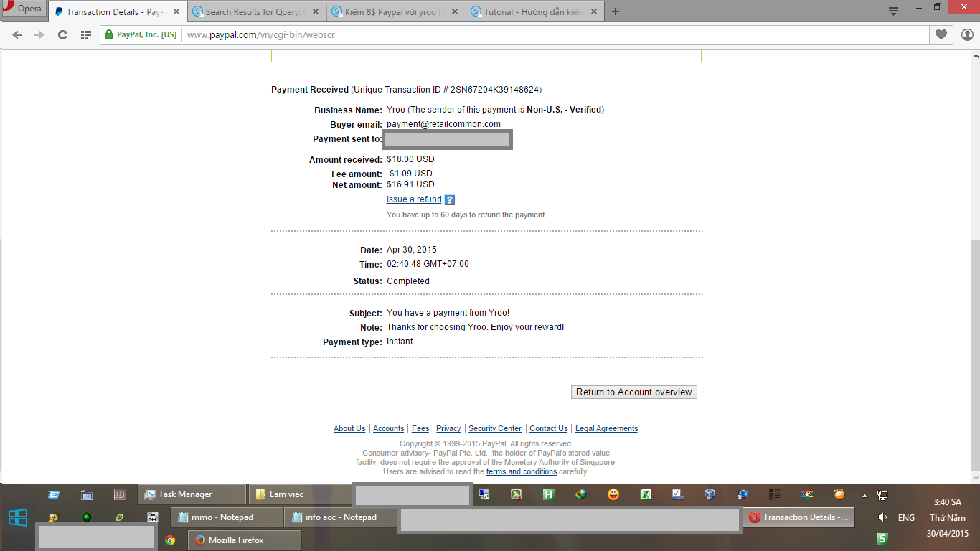Show hidden system tray icons
Screen dimensions: 980x551
[864, 495]
